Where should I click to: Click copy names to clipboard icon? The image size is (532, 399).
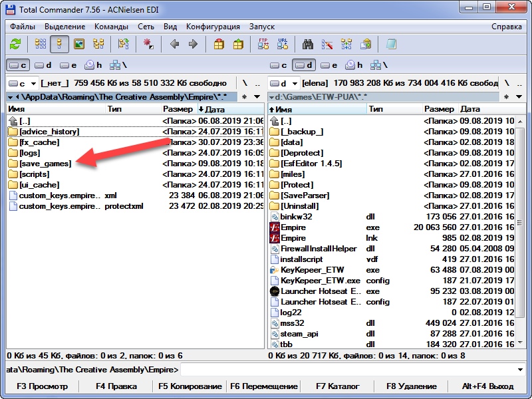(366, 44)
